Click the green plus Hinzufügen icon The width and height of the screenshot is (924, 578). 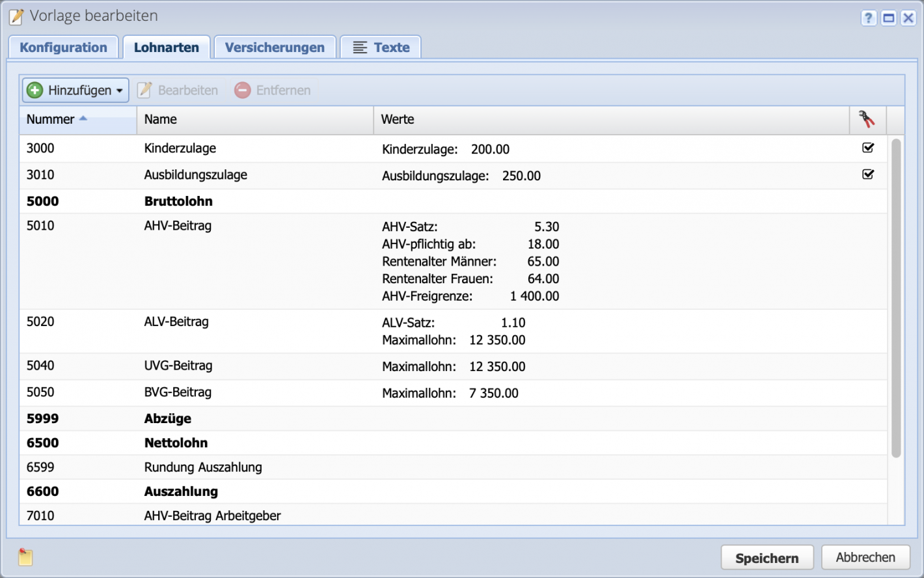(x=35, y=90)
